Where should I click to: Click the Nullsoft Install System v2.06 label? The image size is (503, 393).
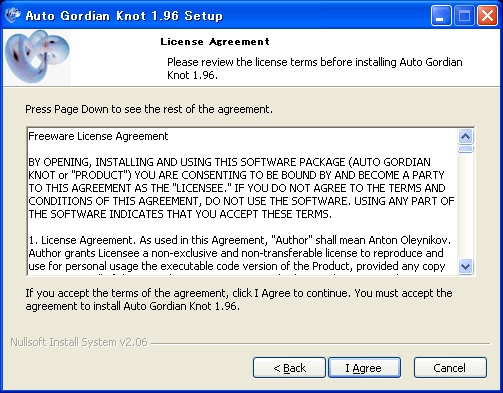tap(79, 342)
